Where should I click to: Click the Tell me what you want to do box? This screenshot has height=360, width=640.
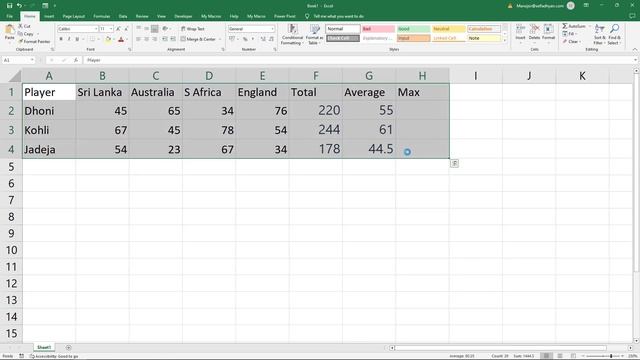[x=335, y=16]
